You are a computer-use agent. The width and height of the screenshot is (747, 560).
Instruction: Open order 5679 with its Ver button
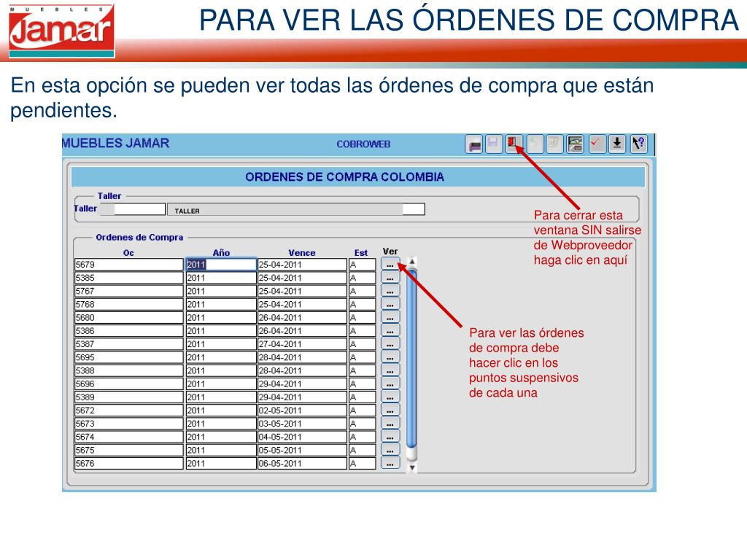tap(390, 264)
